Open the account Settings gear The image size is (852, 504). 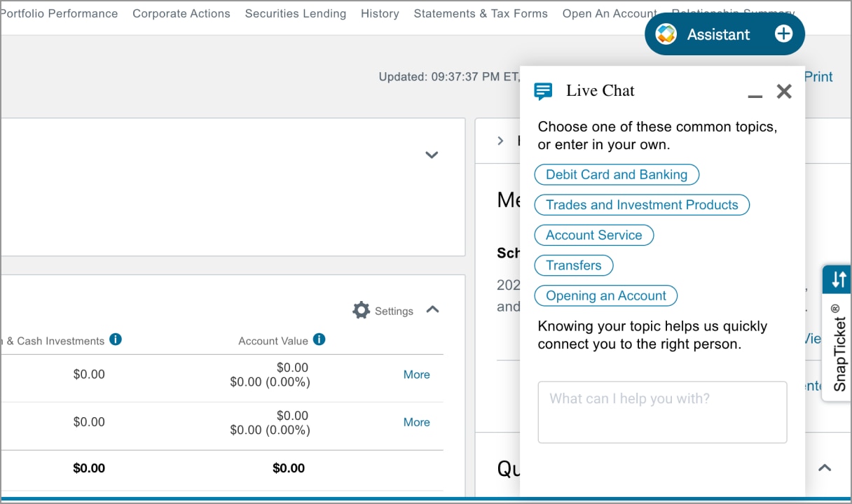[x=362, y=310]
